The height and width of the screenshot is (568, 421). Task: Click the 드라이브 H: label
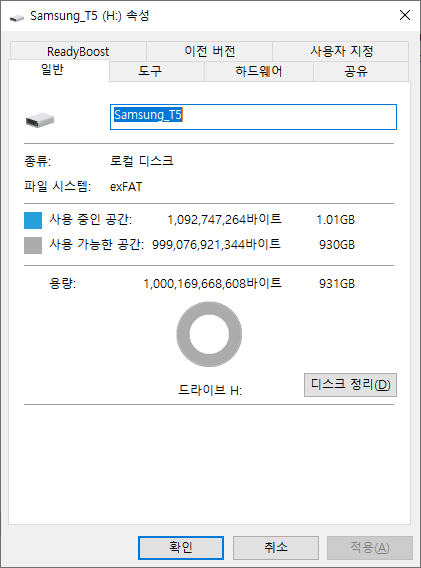pyautogui.click(x=210, y=390)
